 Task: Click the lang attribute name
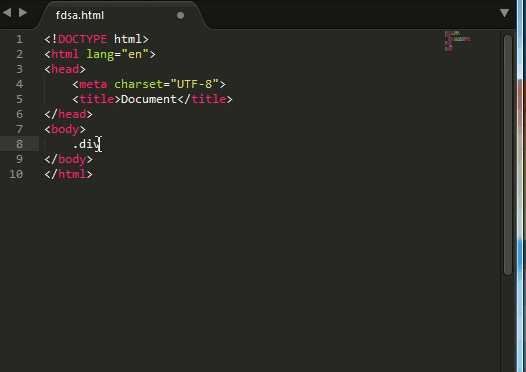[x=100, y=54]
